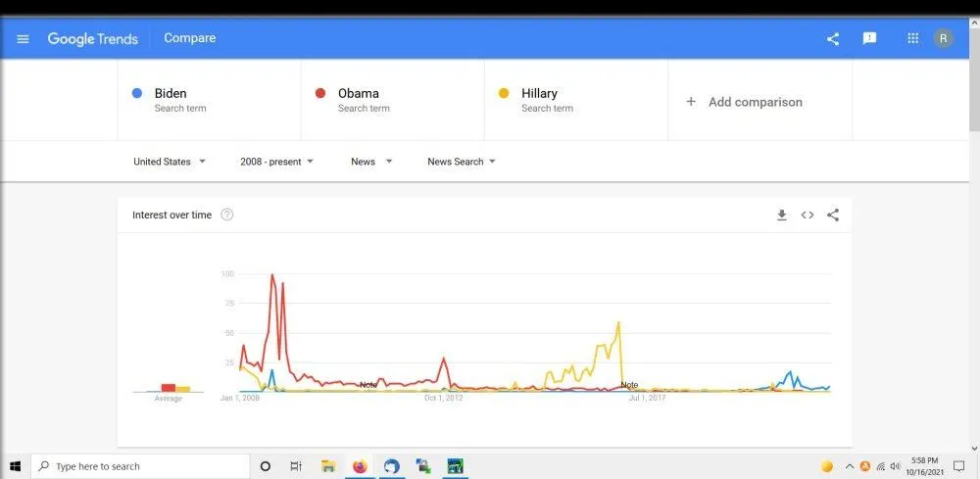Click Add comparison button

[745, 102]
